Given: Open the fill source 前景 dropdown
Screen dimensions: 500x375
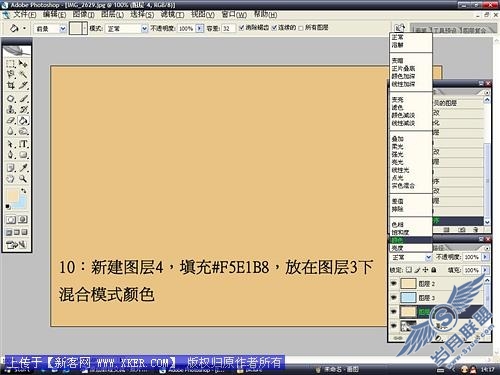Looking at the screenshot, I should tap(62, 29).
